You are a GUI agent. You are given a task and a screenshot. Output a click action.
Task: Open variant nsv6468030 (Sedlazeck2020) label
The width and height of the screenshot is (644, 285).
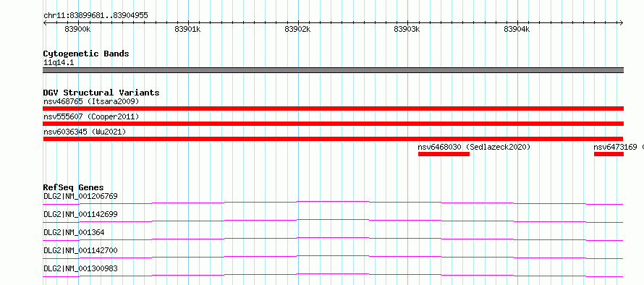[x=474, y=147]
